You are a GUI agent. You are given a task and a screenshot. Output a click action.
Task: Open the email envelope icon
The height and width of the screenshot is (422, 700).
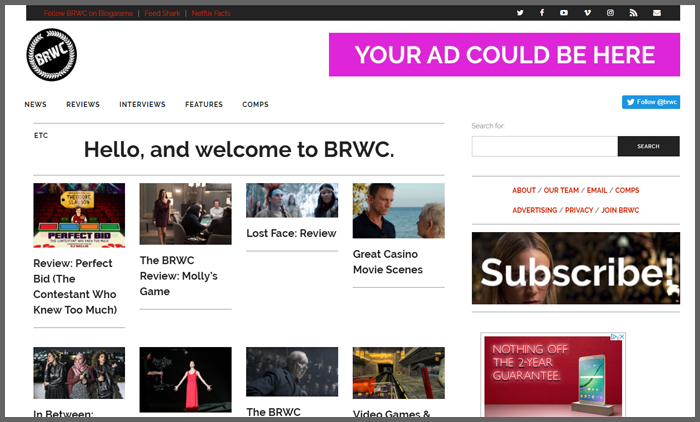657,13
